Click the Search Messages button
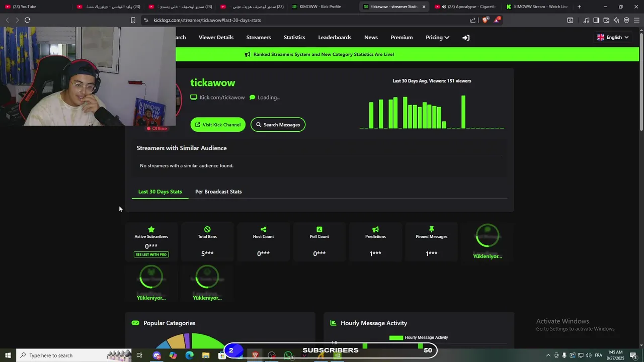This screenshot has height=362, width=644. pyautogui.click(x=278, y=125)
